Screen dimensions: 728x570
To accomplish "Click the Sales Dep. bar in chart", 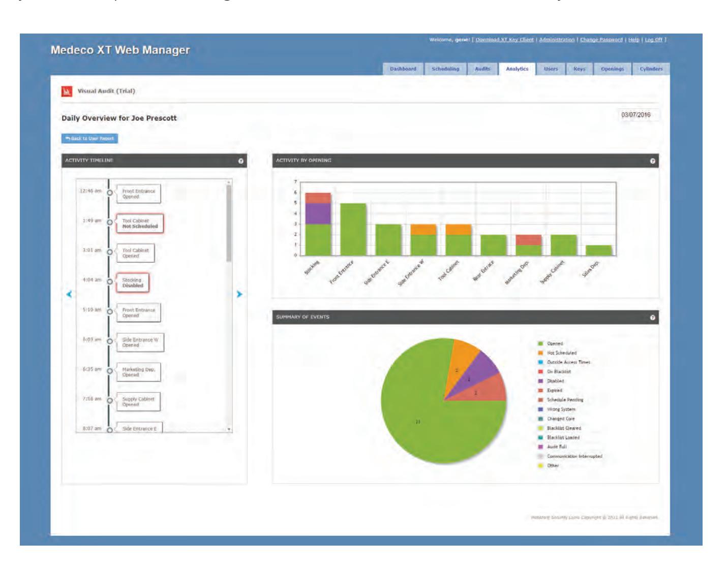I will [x=599, y=250].
